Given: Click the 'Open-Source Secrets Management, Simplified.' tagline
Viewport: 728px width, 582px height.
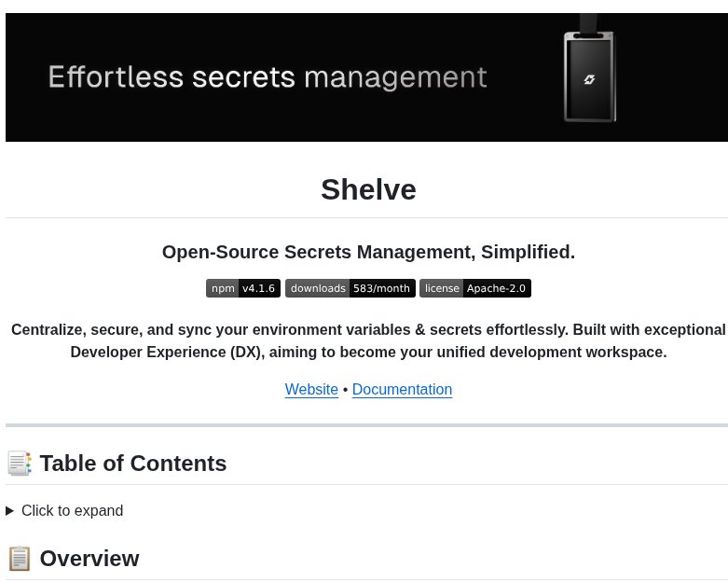Looking at the screenshot, I should coord(368,252).
